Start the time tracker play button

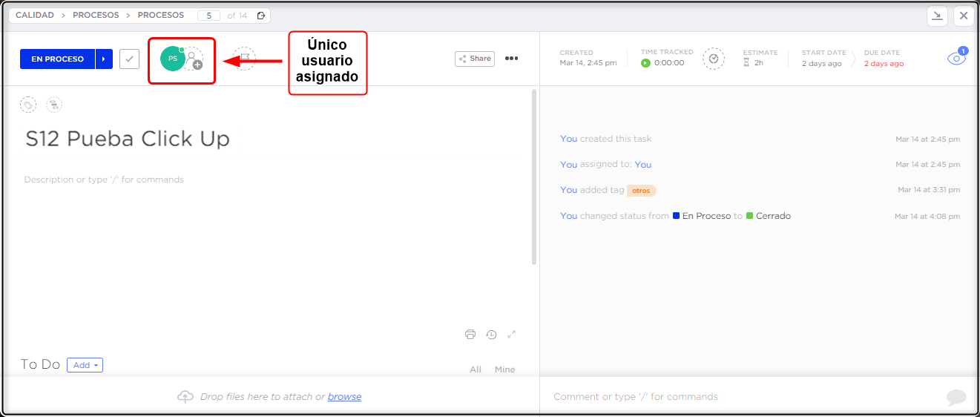645,64
